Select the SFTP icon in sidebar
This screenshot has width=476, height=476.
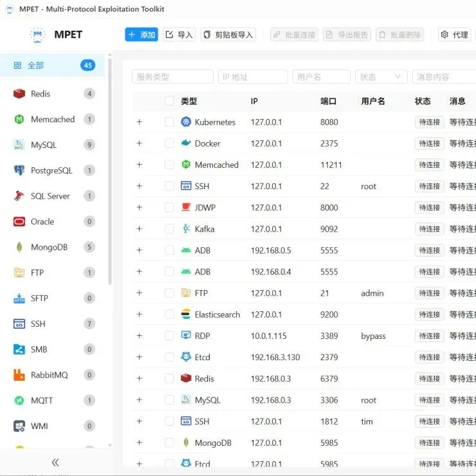[x=19, y=298]
